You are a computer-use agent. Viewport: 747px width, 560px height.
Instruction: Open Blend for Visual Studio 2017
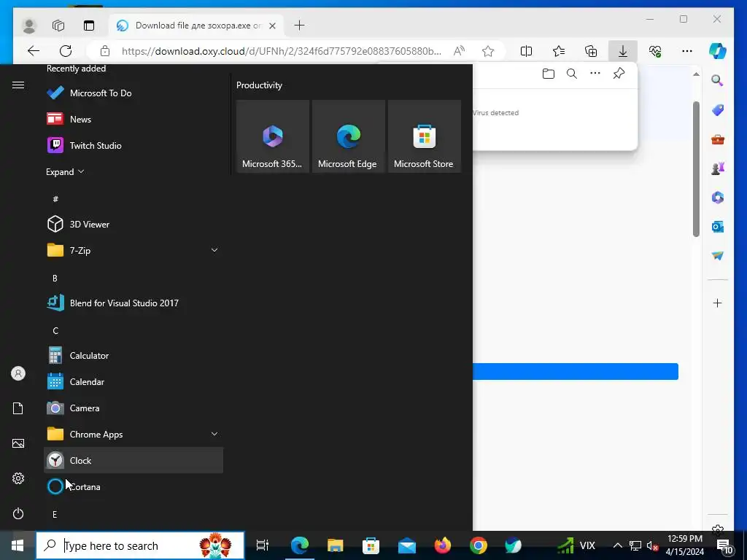(x=133, y=303)
